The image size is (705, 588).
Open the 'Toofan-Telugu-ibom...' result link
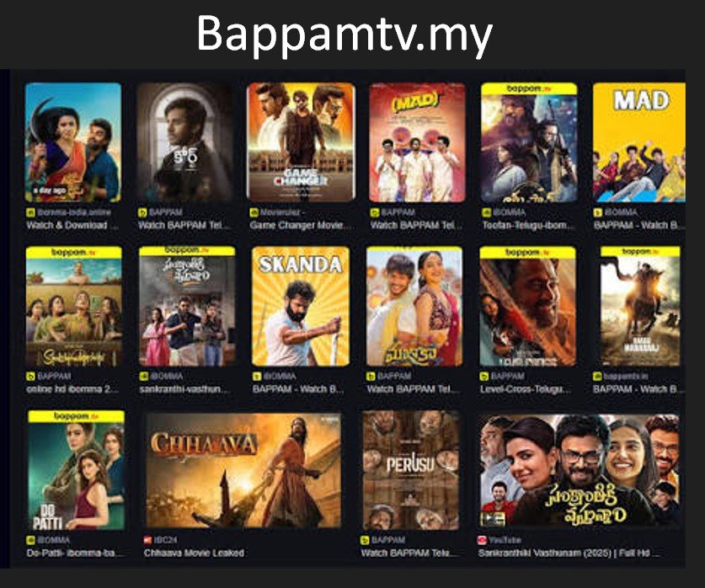528,225
